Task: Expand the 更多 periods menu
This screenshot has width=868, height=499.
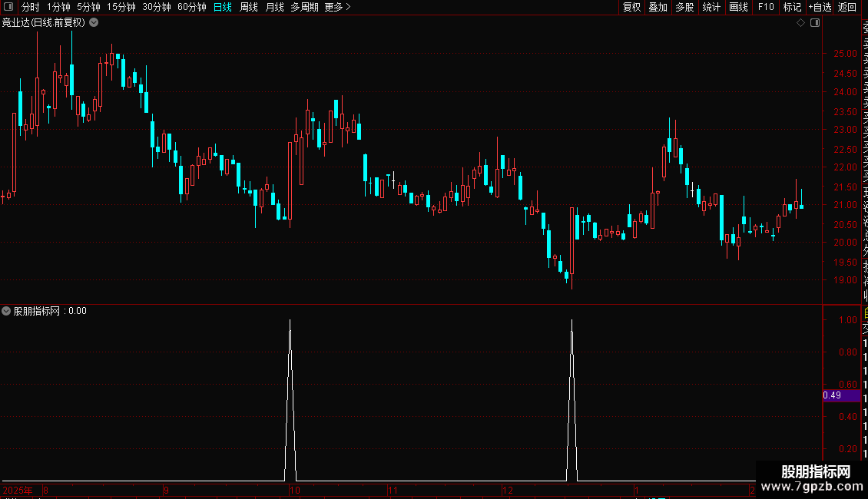Action: (338, 7)
